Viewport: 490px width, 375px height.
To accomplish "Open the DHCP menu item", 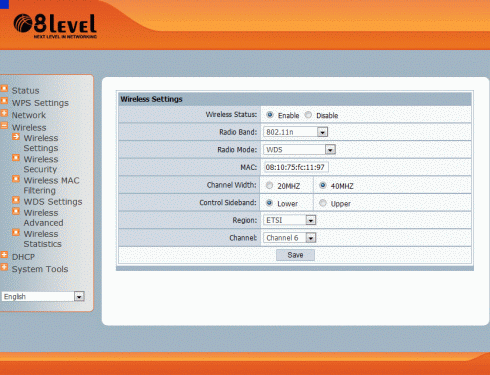I will coord(23,257).
